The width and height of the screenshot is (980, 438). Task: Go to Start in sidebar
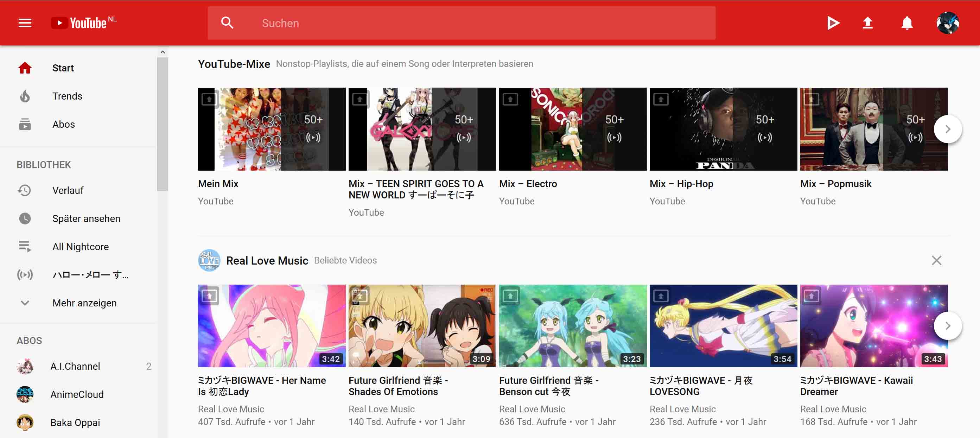coord(78,68)
